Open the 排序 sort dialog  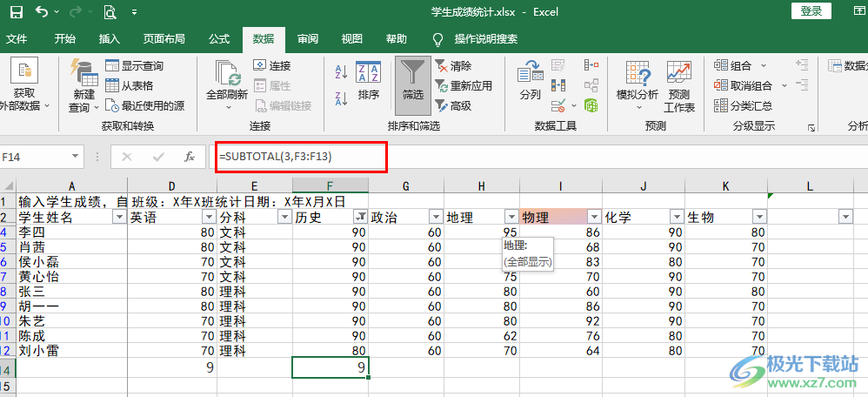(x=369, y=81)
